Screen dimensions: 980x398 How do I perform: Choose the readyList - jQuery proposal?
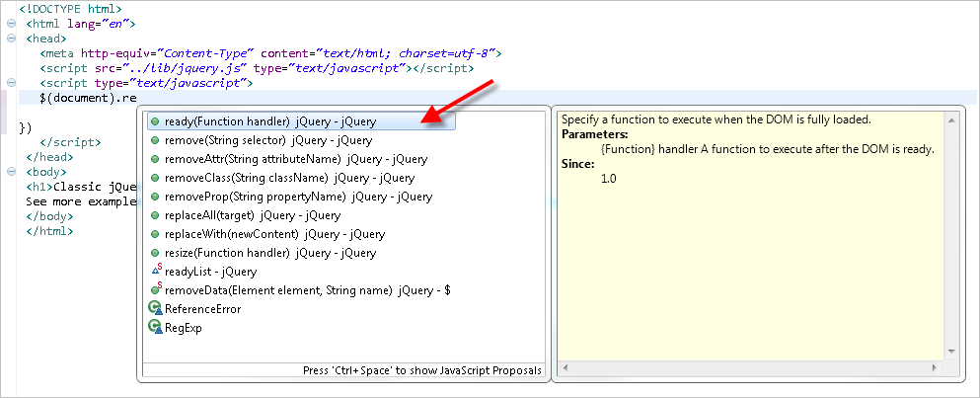210,272
